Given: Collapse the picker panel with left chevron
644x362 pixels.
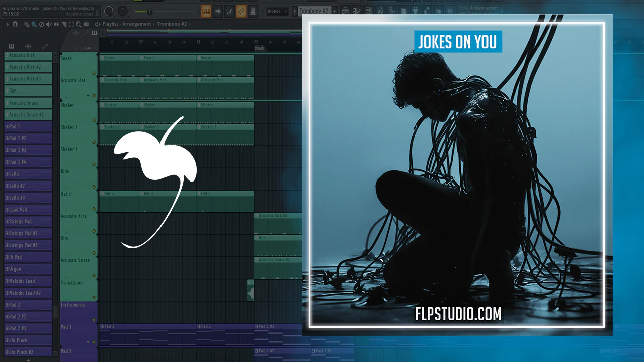Looking at the screenshot, I should (x=103, y=33).
